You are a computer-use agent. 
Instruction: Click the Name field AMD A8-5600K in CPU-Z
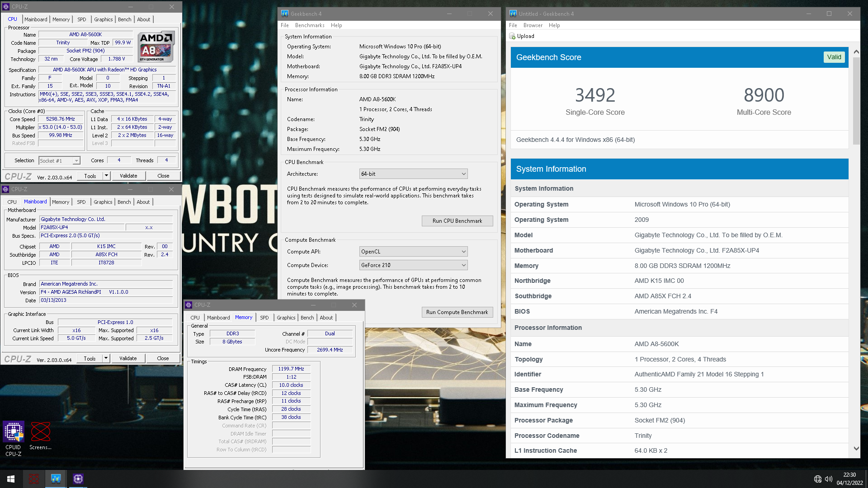(85, 35)
